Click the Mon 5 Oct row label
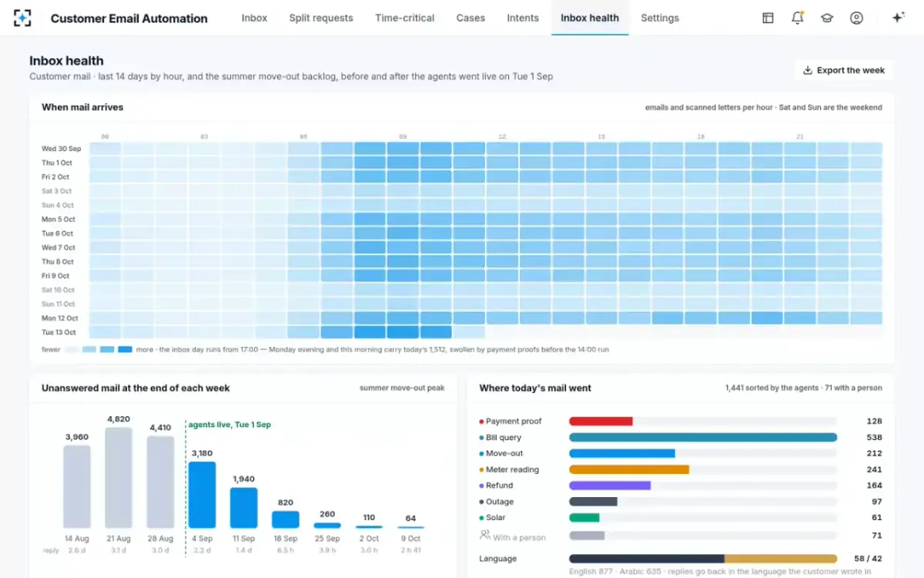Image resolution: width=924 pixels, height=578 pixels. coord(58,220)
